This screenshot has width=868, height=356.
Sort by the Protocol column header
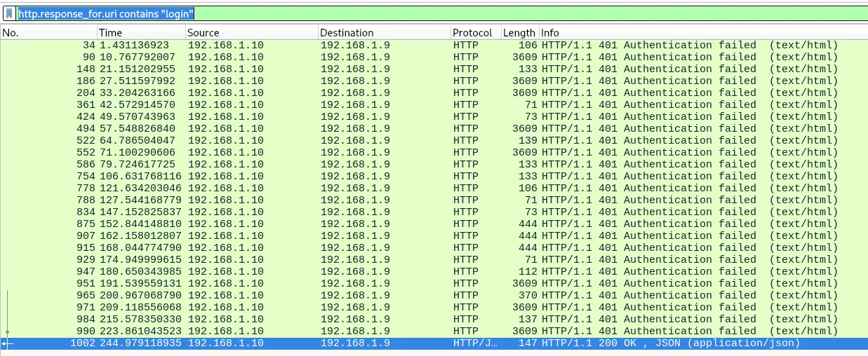coord(474,33)
